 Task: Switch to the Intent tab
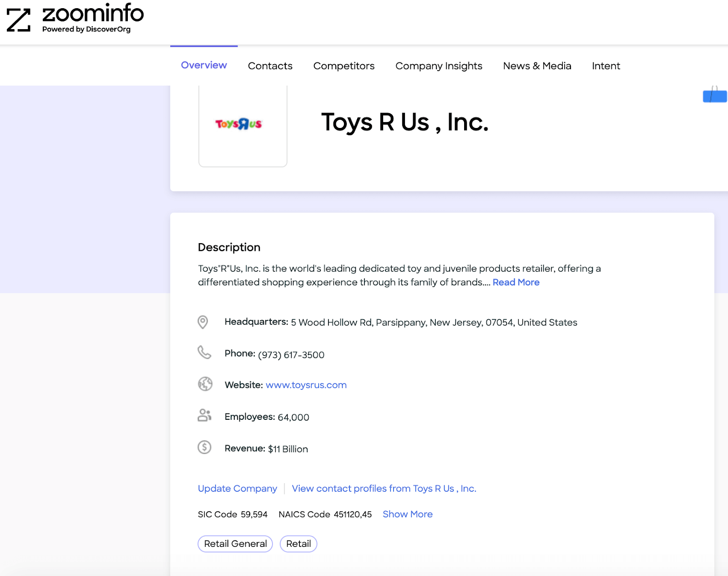606,66
